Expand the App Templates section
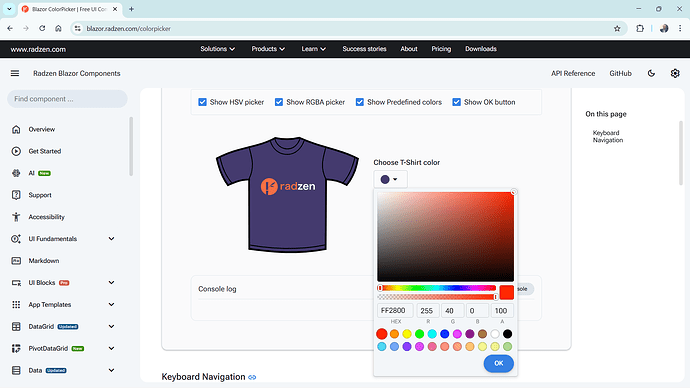Screen dimensions: 690x388 tap(111, 304)
